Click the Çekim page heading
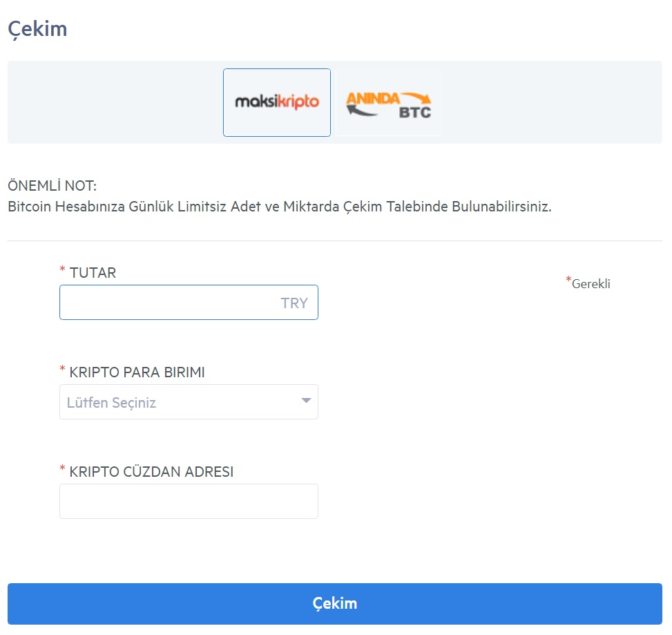Screen dimensions: 672x635 38,29
